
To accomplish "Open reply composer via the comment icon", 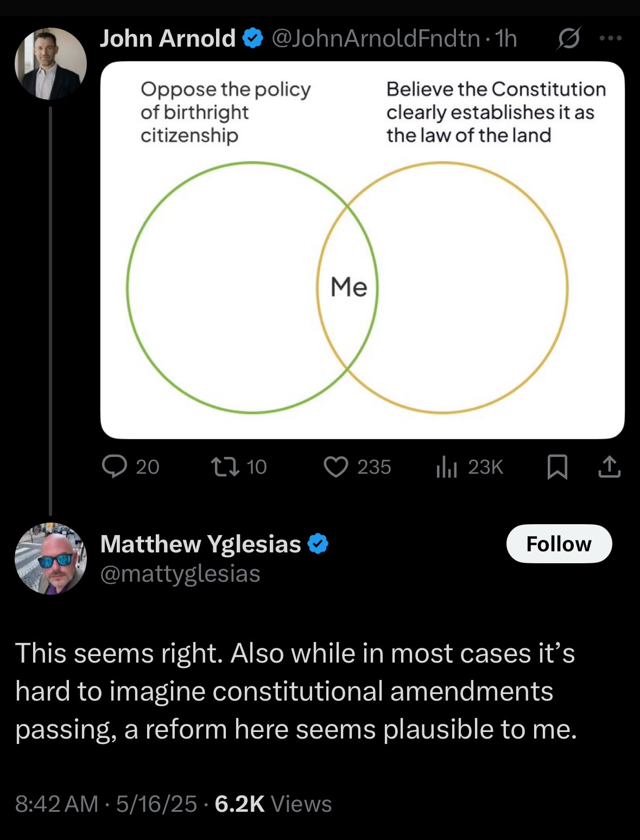I will pyautogui.click(x=115, y=467).
